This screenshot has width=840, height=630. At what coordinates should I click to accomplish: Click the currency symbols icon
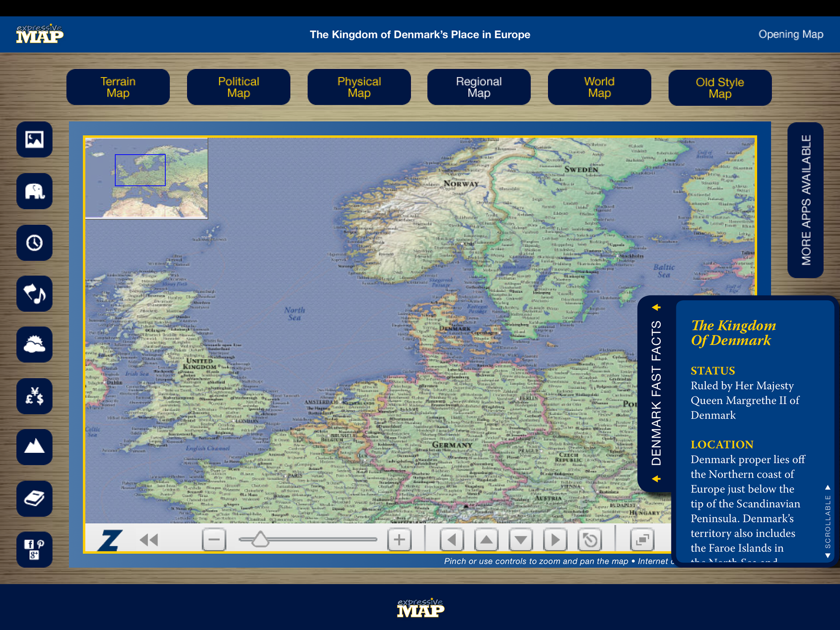pyautogui.click(x=34, y=396)
